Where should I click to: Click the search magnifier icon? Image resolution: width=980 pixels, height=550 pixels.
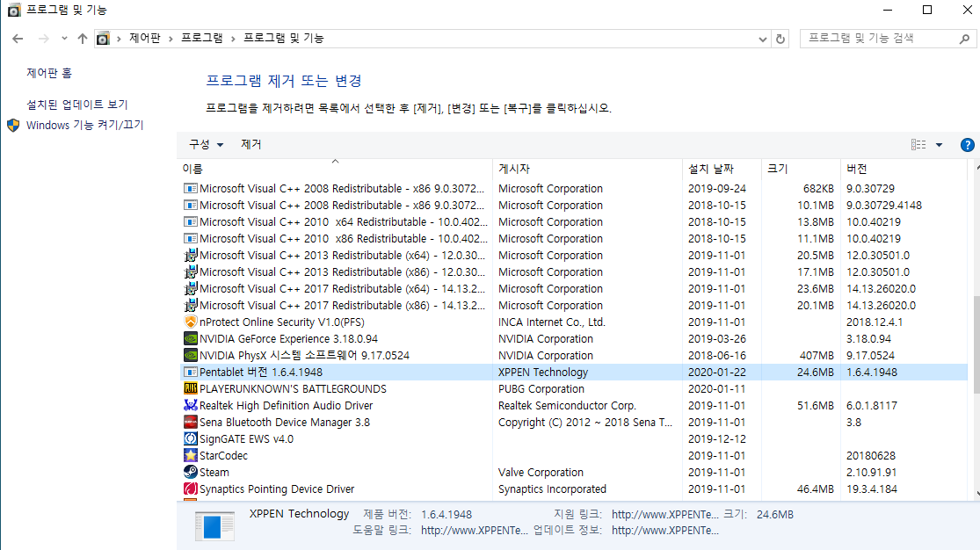click(964, 39)
